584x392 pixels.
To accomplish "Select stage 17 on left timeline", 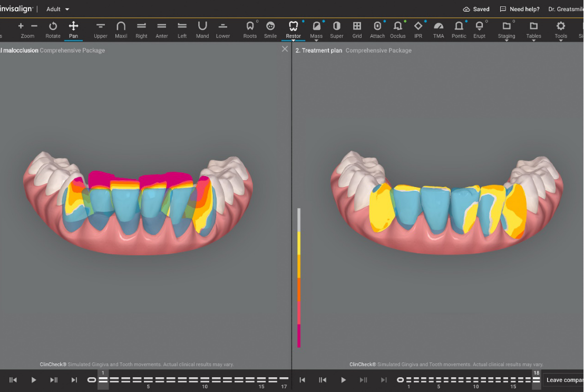I will [284, 380].
